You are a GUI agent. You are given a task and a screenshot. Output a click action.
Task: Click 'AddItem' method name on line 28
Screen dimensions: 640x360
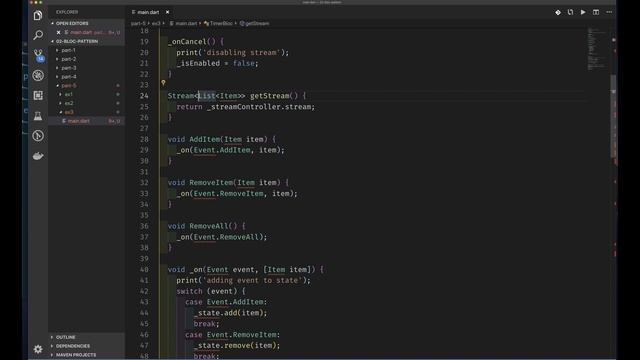click(204, 140)
